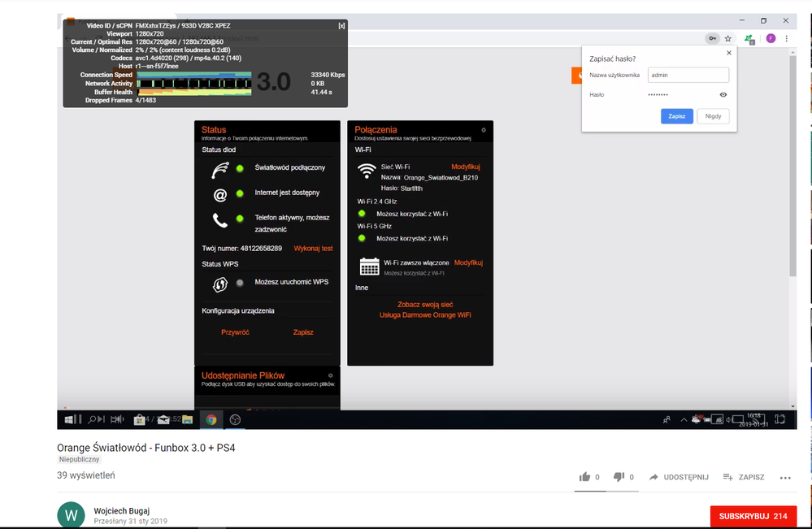Open the purple F profile avatar

point(771,38)
